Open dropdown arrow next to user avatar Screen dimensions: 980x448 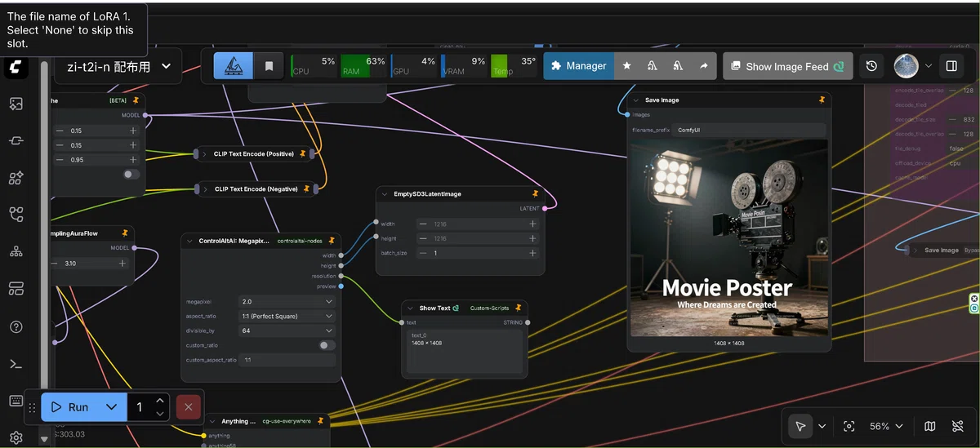point(929,66)
